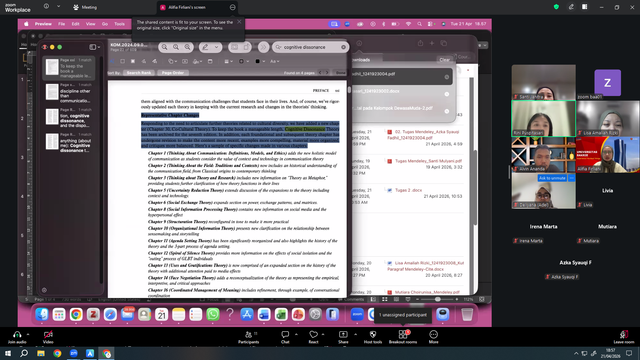Click the Markup pen icon in Preview

(x=205, y=47)
